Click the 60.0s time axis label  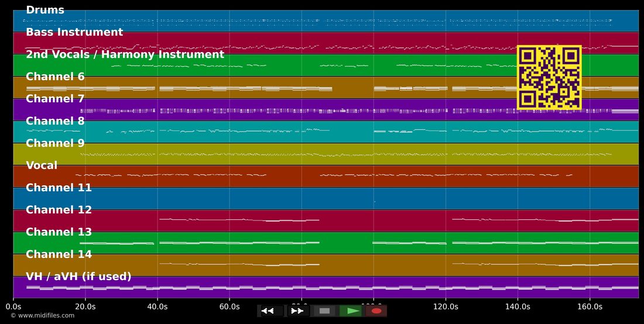[x=229, y=307]
